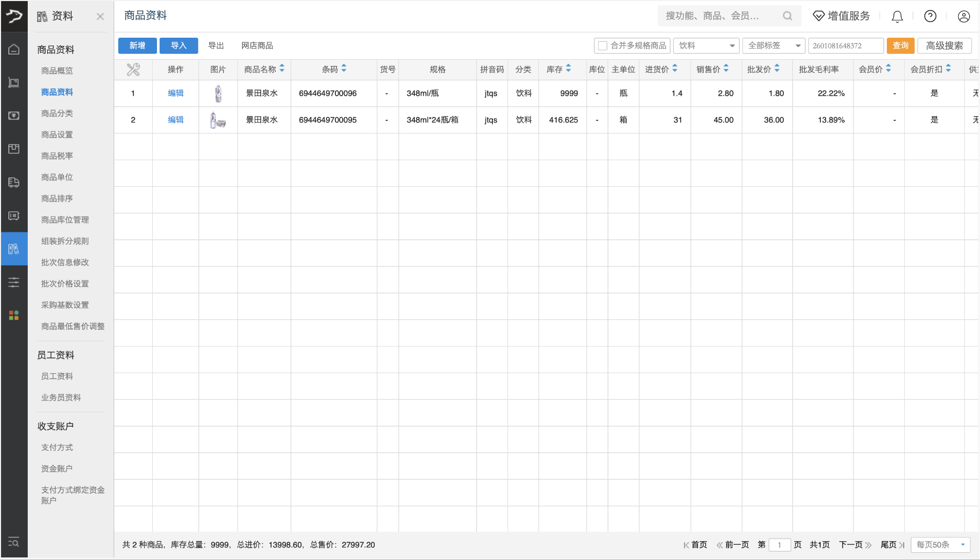Select 员工资料 sub-item in sidebar menu

coord(57,376)
